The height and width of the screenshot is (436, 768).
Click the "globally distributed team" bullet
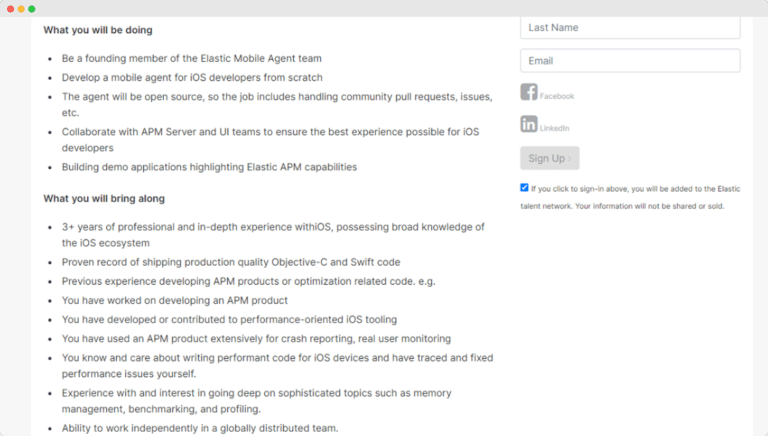pyautogui.click(x=200, y=428)
